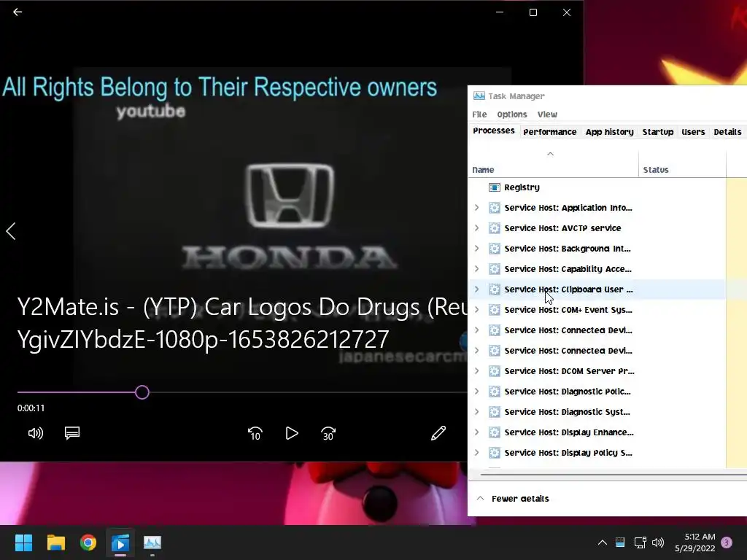Click the unplayed part of the seek bar
Screen dimensions: 747x560
pyautogui.click(x=309, y=392)
